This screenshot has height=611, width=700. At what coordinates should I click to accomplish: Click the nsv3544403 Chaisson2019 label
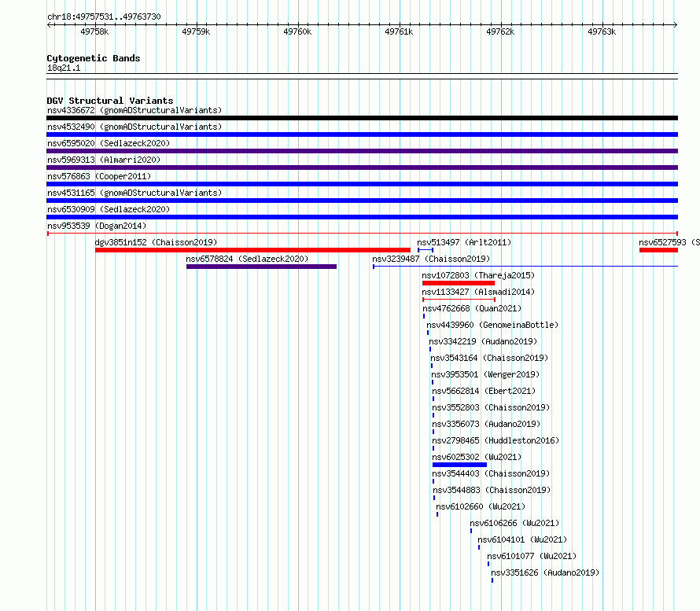pos(491,473)
